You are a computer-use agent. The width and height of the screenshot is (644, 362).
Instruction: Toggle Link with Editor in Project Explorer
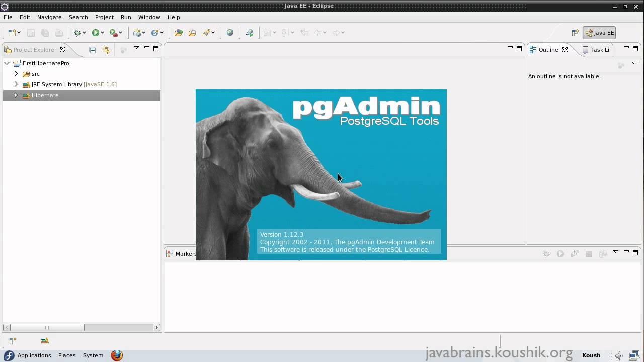106,49
